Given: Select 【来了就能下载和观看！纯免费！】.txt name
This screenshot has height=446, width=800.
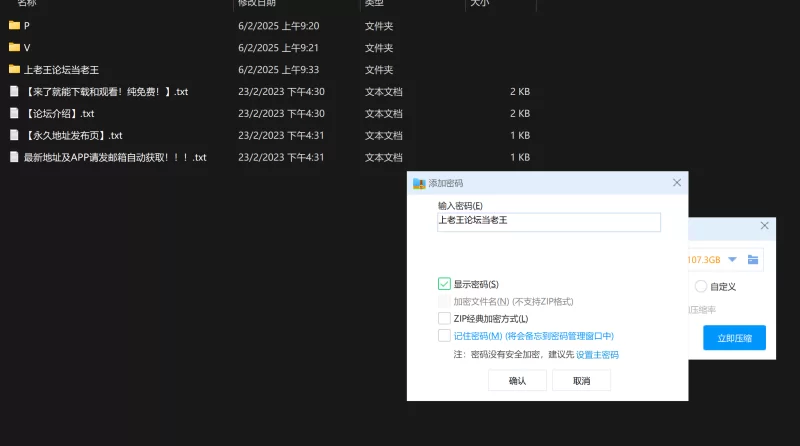Looking at the screenshot, I should [106, 91].
